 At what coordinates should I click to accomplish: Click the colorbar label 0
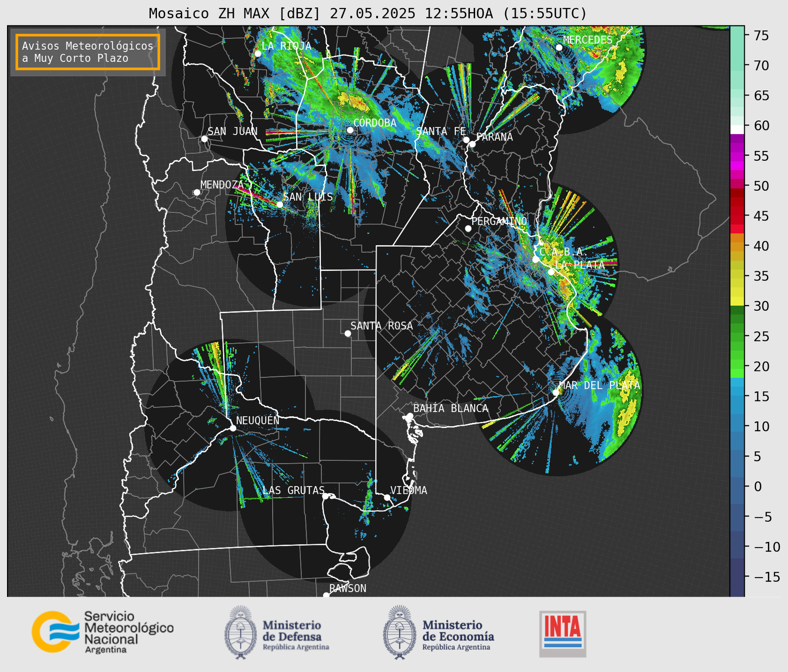coord(757,486)
